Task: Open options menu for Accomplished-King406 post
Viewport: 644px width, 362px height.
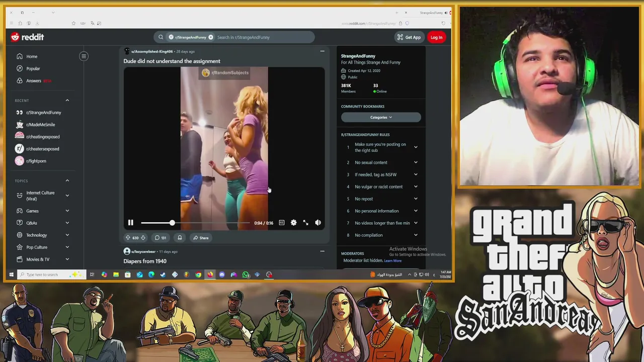Action: [x=323, y=51]
